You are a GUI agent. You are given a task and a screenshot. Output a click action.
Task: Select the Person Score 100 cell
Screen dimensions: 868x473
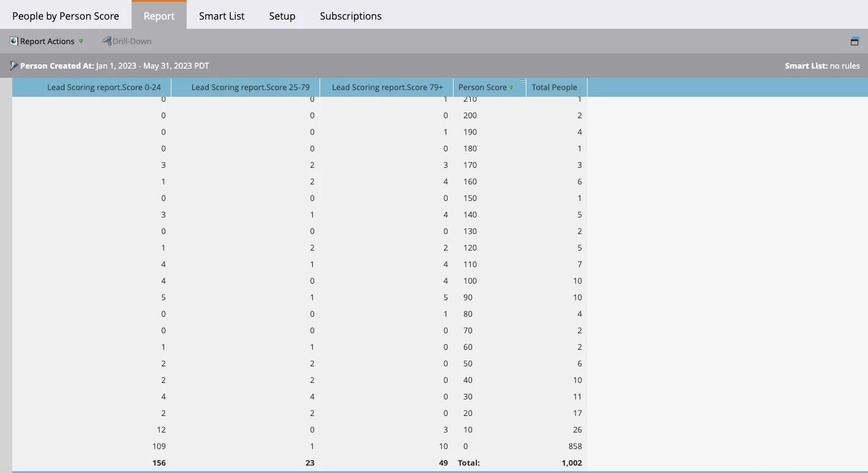pyautogui.click(x=490, y=281)
